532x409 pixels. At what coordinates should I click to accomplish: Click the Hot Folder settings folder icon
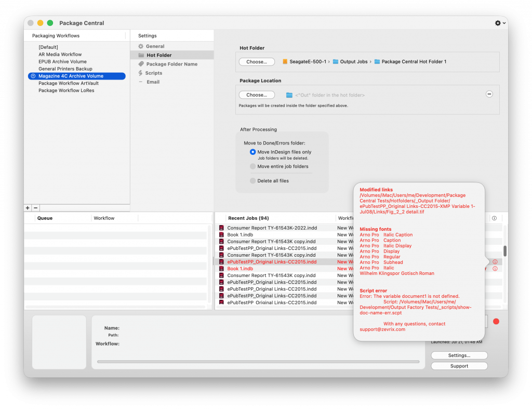coord(141,55)
